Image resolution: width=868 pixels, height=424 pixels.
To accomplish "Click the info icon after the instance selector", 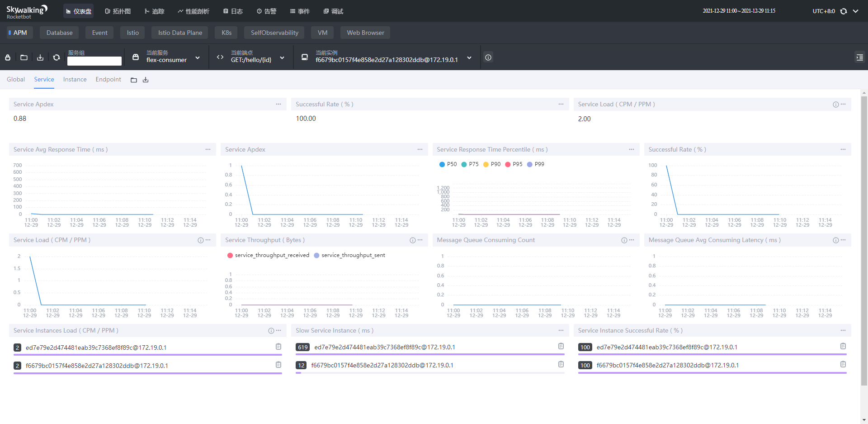I will [x=488, y=57].
